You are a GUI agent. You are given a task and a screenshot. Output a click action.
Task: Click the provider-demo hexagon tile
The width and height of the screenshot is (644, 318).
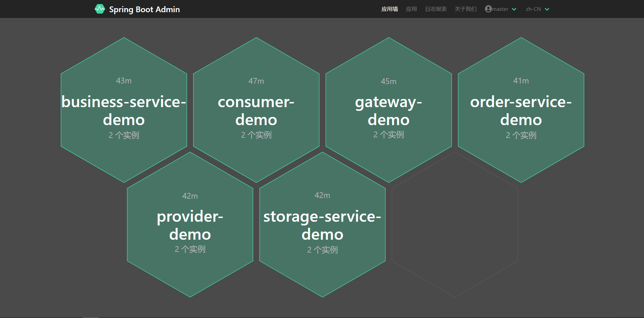coord(190,225)
